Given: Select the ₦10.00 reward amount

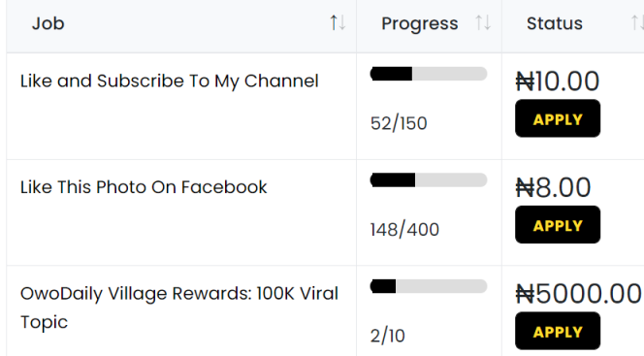Looking at the screenshot, I should click(x=558, y=81).
